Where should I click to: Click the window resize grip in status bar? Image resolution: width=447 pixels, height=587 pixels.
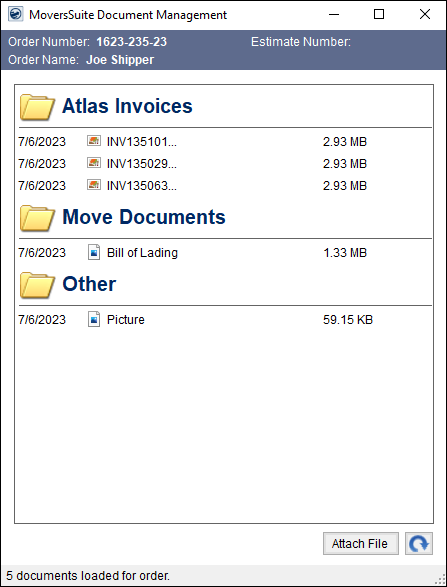(441, 580)
